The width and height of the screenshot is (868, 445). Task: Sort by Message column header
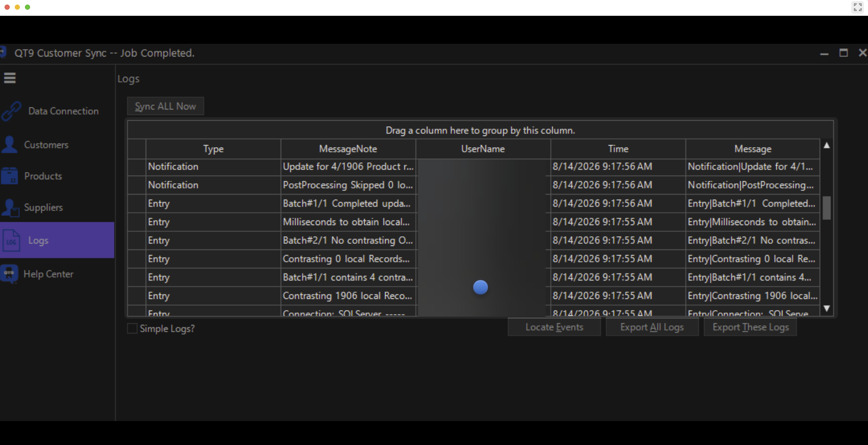752,149
